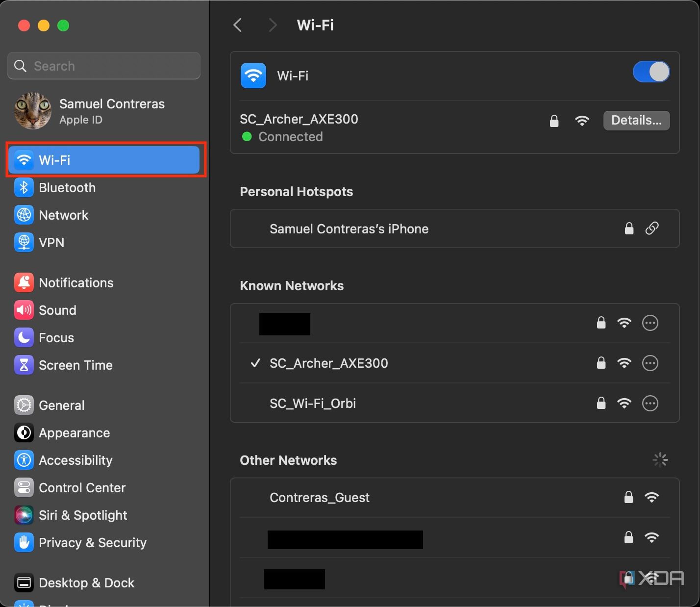Screen dimensions: 700x607
Task: Toggle Wi-Fi off
Action: point(651,72)
